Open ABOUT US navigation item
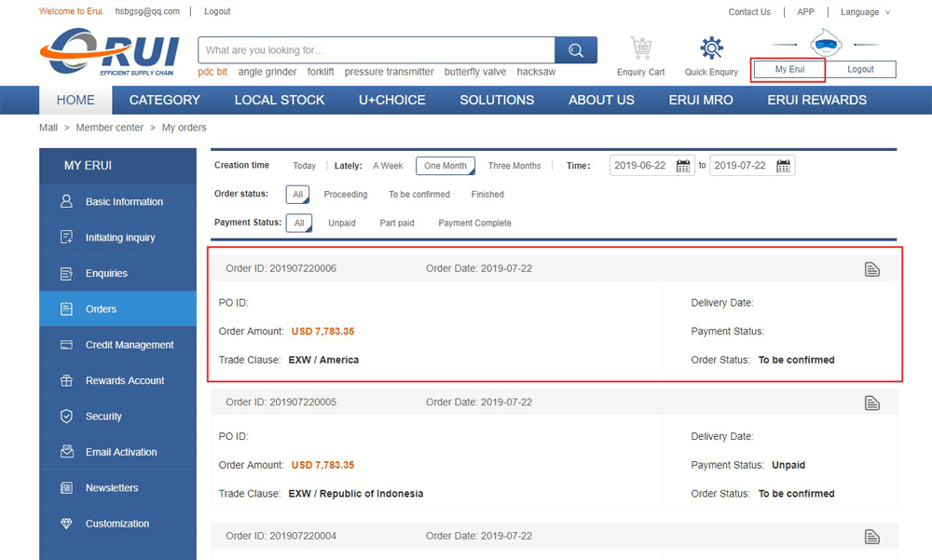The image size is (932, 560). [x=601, y=100]
